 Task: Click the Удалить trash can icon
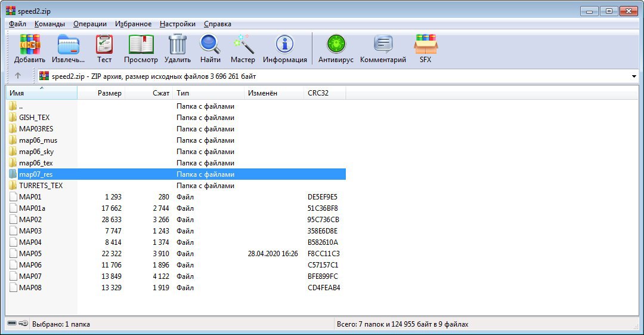coord(178,44)
